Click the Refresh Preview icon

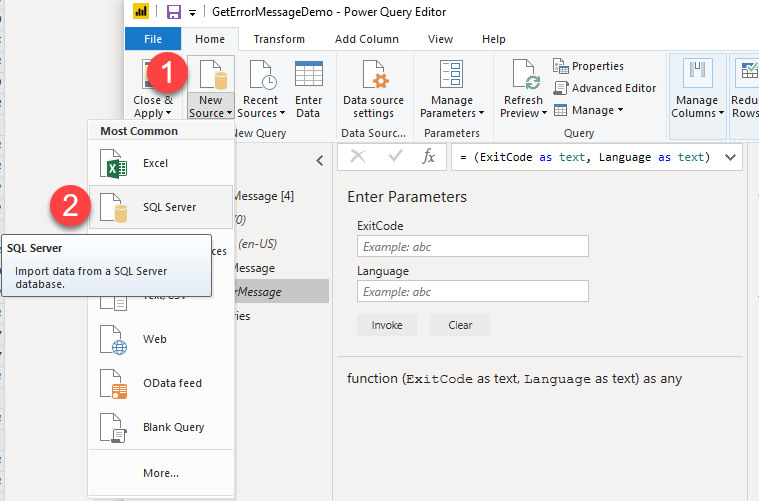tap(526, 75)
